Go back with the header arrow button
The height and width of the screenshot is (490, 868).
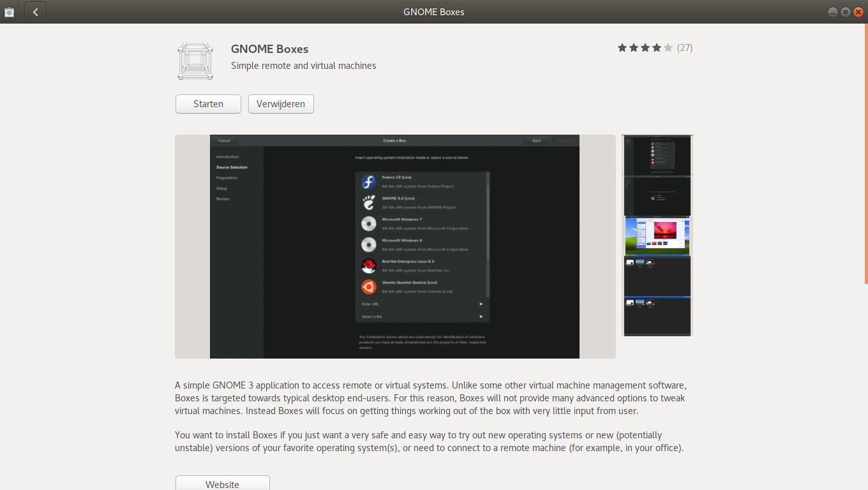tap(35, 12)
